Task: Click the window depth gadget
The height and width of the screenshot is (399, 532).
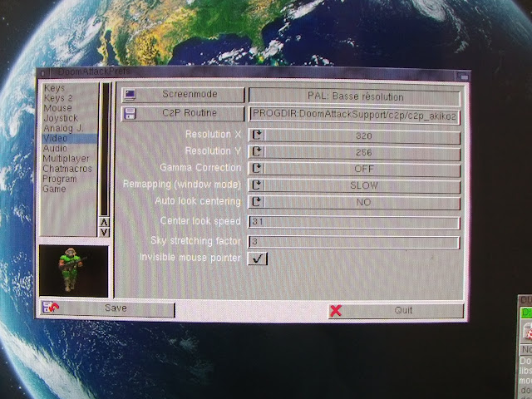Action: tap(463, 76)
